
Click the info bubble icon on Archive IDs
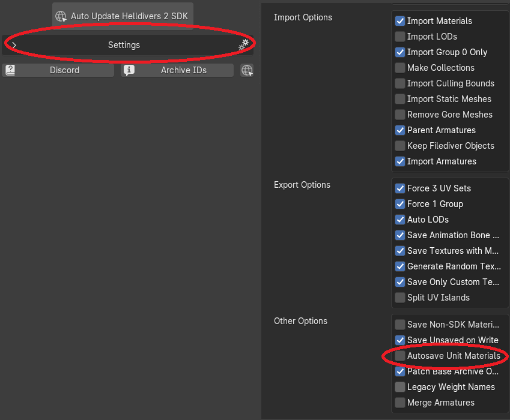coord(129,70)
